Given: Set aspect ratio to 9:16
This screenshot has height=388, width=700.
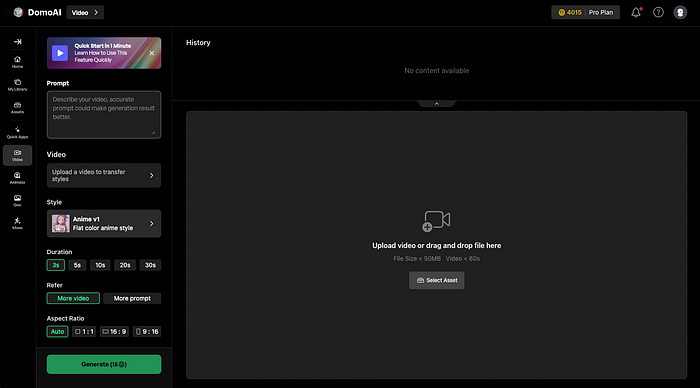Looking at the screenshot, I should click(147, 332).
